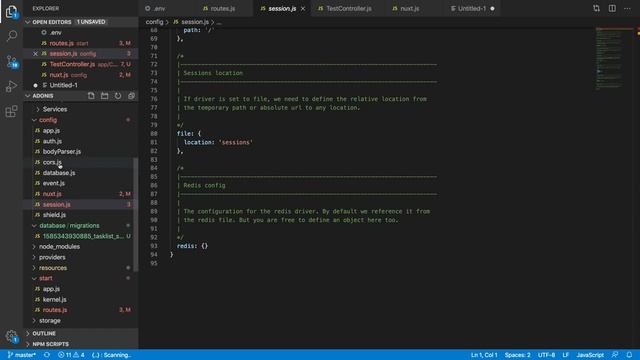Split the editor to the right
Image resolution: width=640 pixels, height=360 pixels.
[612, 8]
